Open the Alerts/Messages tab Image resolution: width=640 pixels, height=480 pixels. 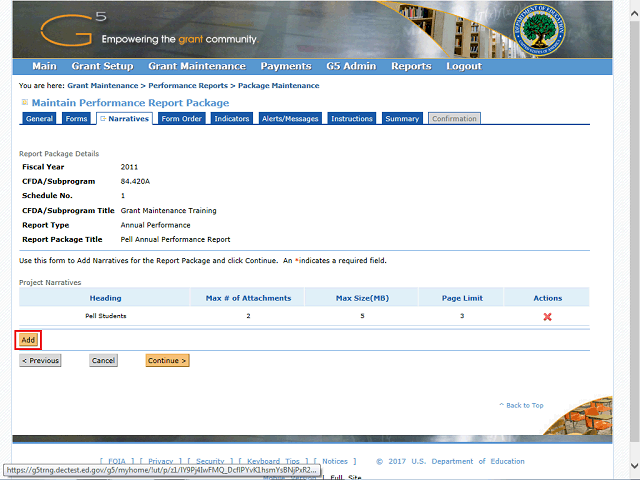click(x=290, y=118)
